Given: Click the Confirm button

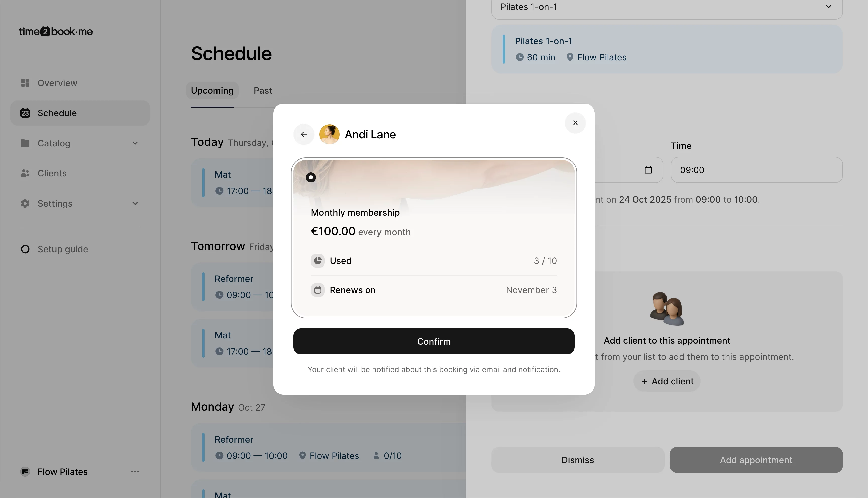Looking at the screenshot, I should [433, 341].
